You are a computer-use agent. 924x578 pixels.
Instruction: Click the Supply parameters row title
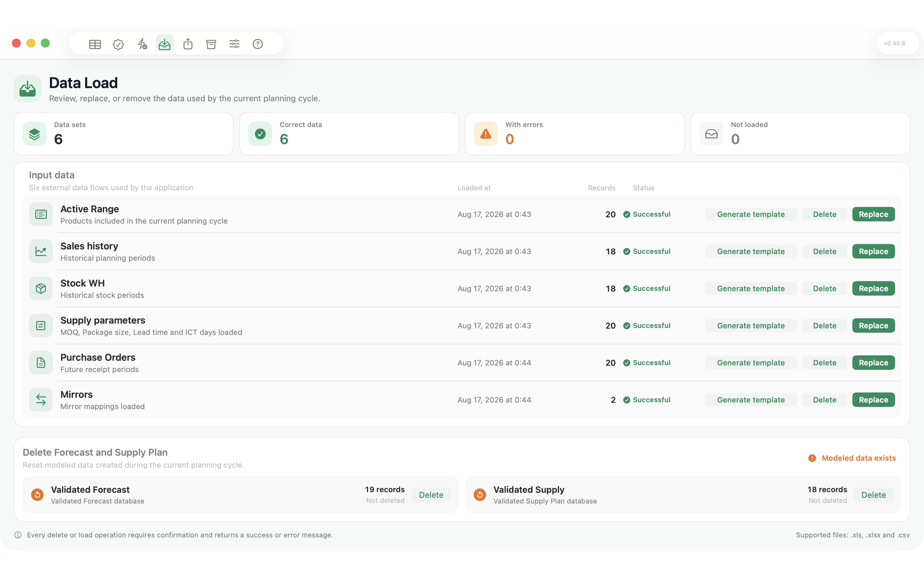pos(103,320)
